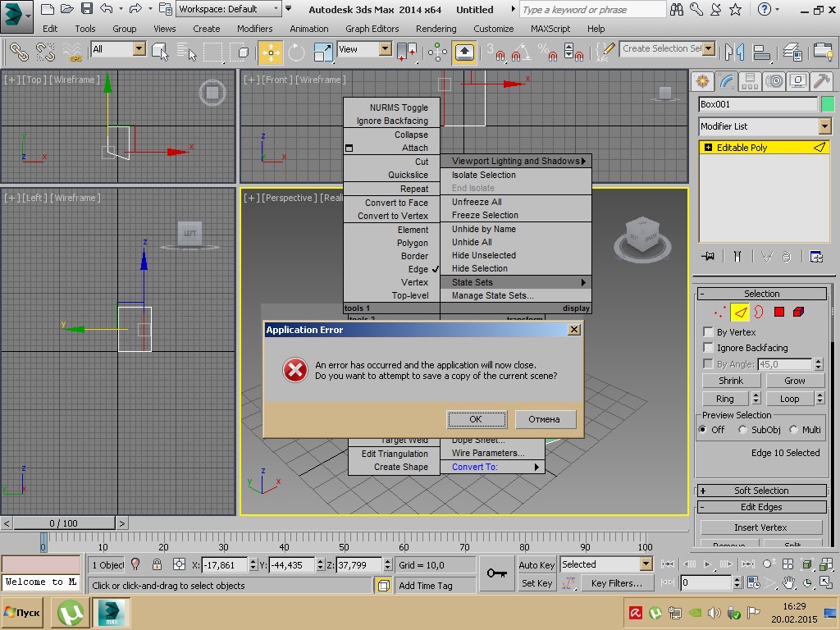Select the Element sub-object level icon
Screen dimensions: 840x630
[799, 312]
